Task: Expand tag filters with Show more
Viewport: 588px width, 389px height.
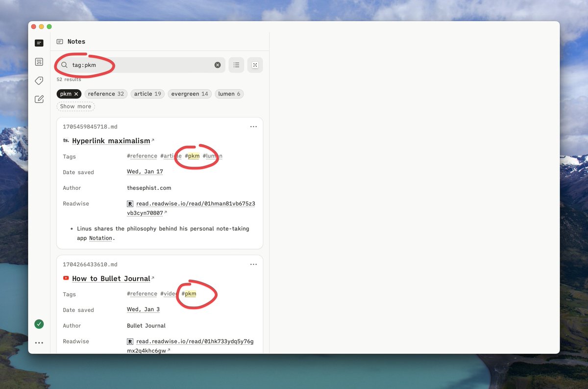Action: pyautogui.click(x=75, y=106)
